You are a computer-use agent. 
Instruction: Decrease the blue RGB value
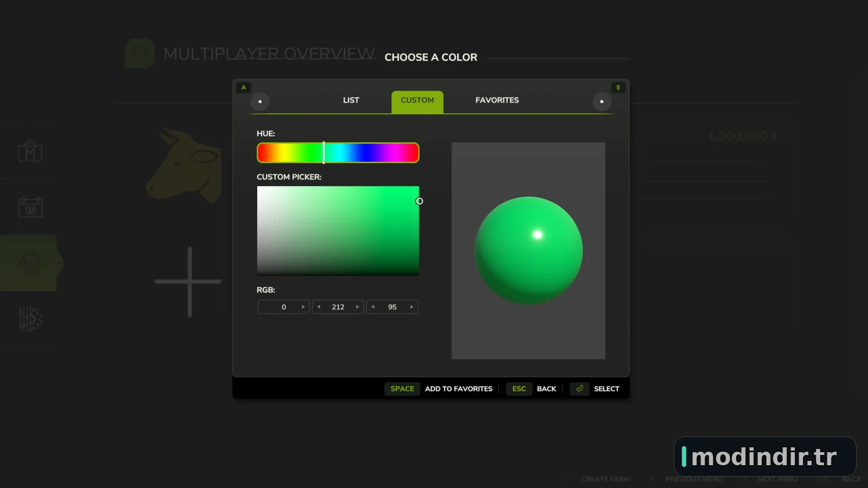tap(373, 307)
